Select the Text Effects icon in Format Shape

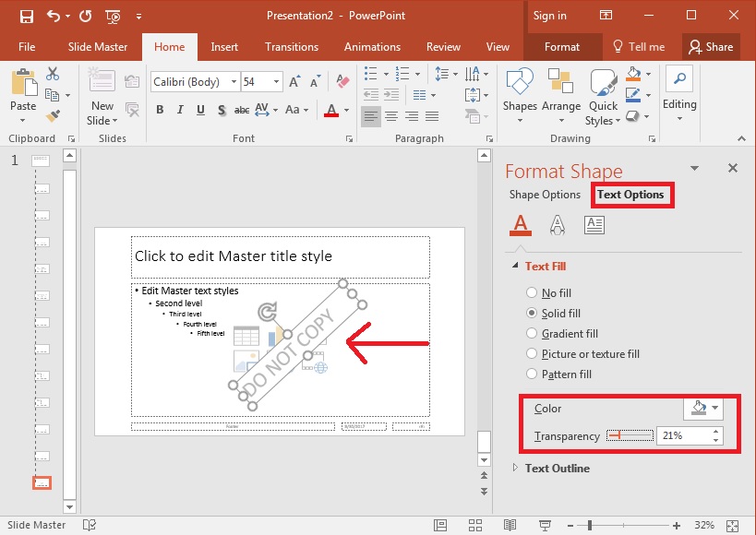[559, 224]
